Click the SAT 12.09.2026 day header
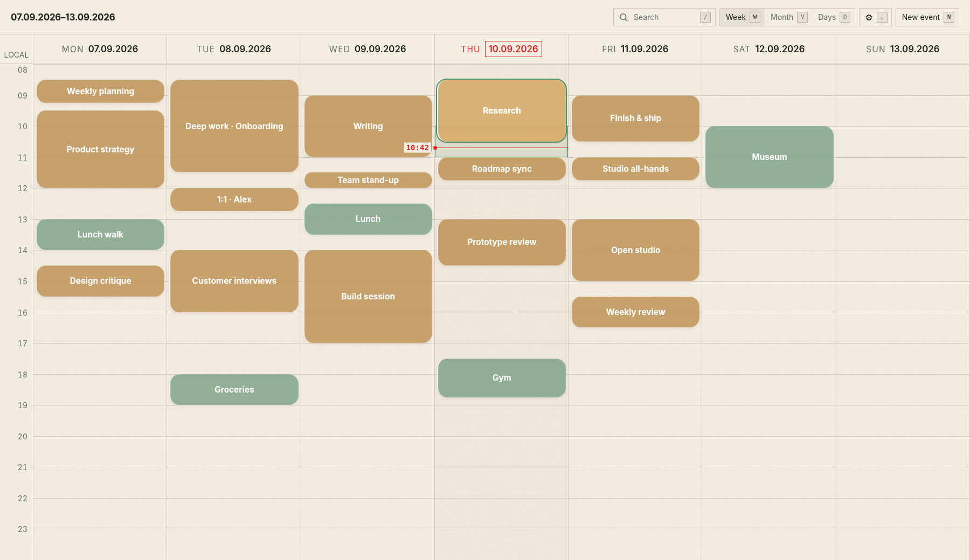This screenshot has width=970, height=560. click(769, 49)
